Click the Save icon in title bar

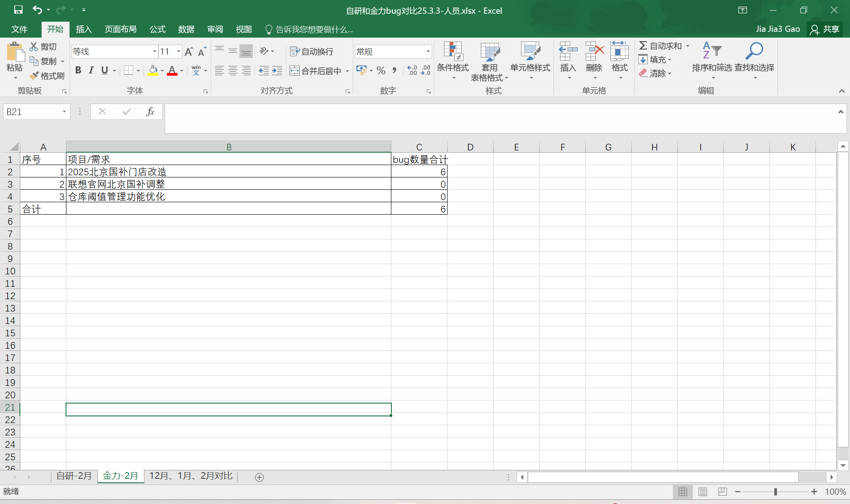pos(18,10)
